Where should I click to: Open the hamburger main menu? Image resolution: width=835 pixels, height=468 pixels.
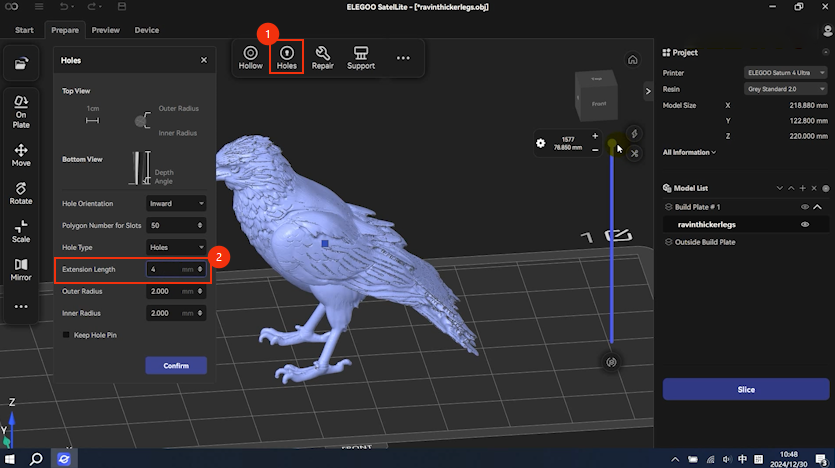pos(39,6)
